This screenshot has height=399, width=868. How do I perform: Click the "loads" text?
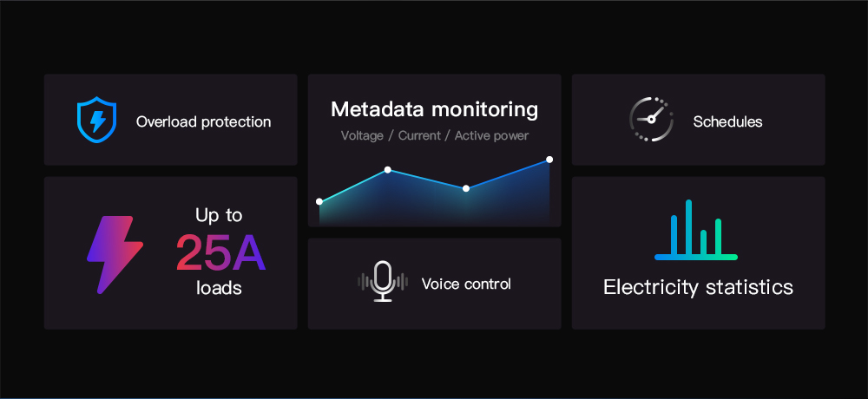(x=219, y=288)
